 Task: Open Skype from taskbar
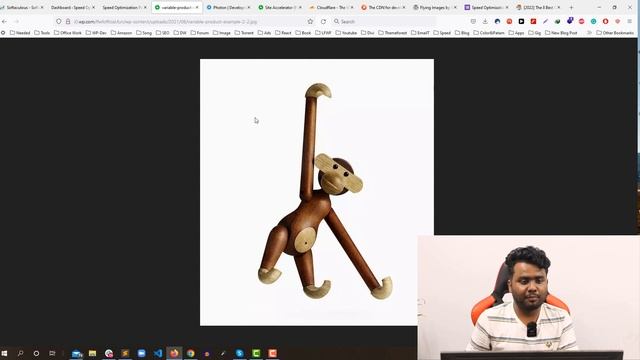240,353
